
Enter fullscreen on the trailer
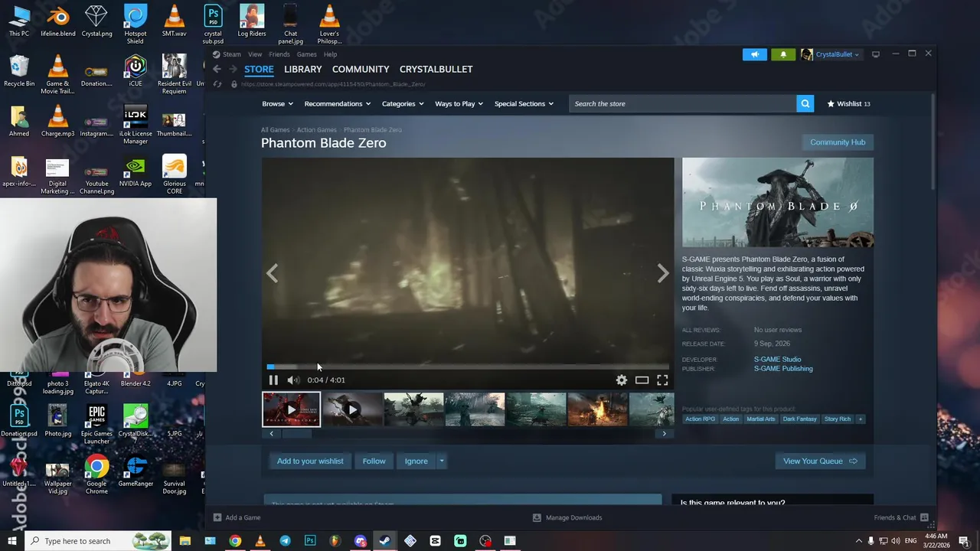(662, 380)
